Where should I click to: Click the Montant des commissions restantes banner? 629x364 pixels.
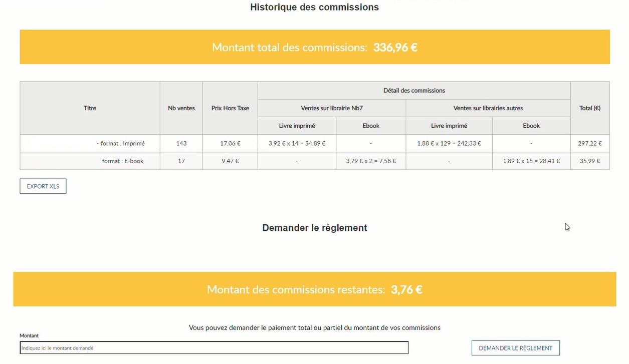315,289
